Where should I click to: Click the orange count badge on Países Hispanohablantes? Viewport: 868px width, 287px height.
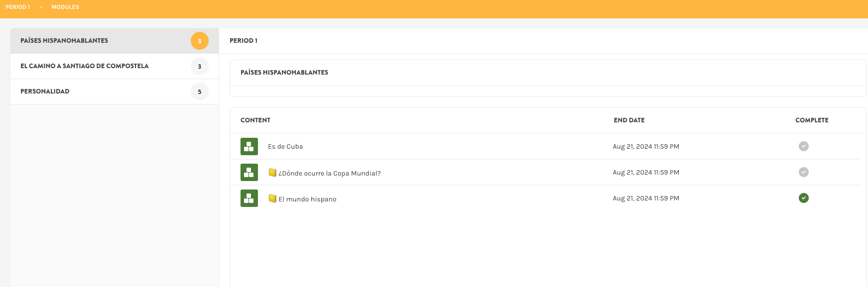coord(200,41)
